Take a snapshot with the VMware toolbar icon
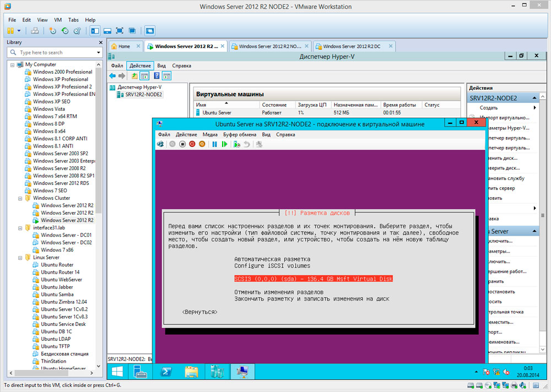 tap(53, 31)
